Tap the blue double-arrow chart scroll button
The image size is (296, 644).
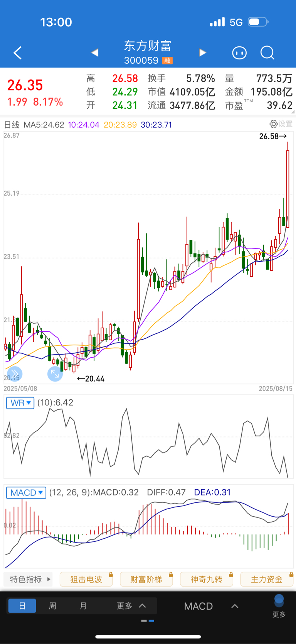point(15,374)
